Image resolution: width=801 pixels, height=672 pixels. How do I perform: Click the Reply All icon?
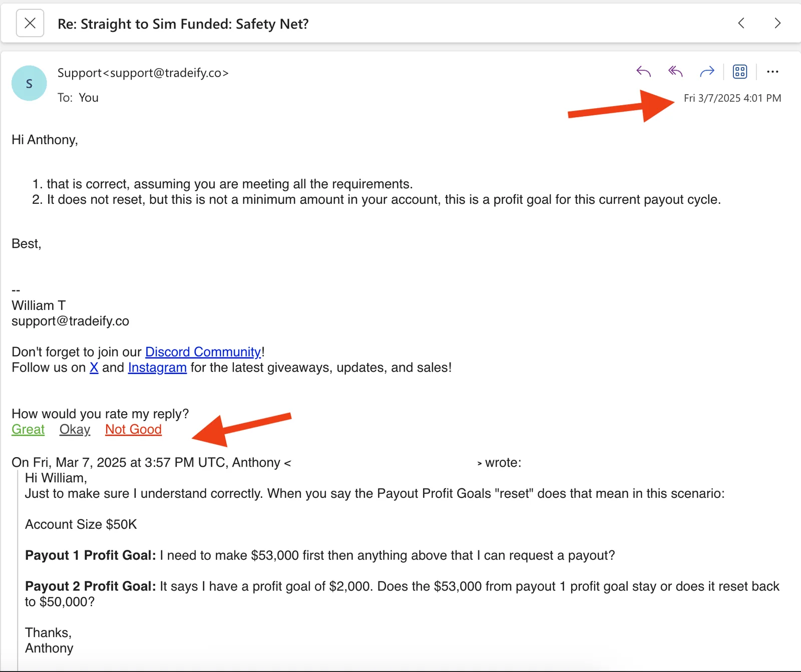[x=675, y=72]
